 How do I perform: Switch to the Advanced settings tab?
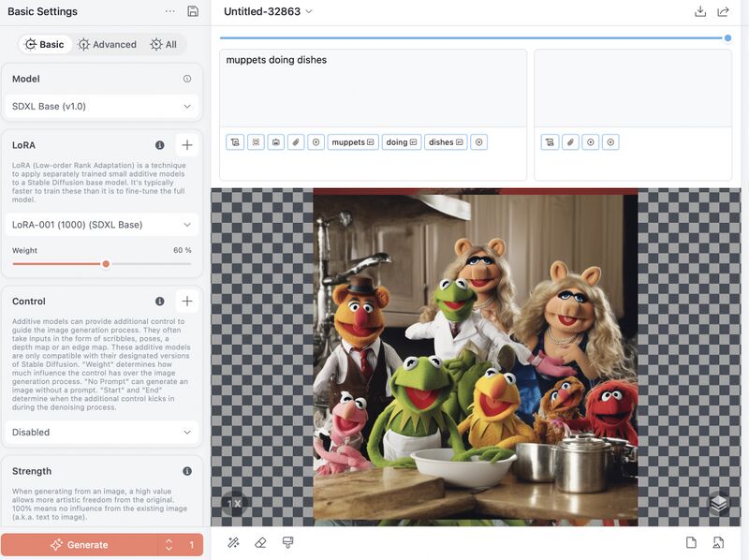pos(108,44)
